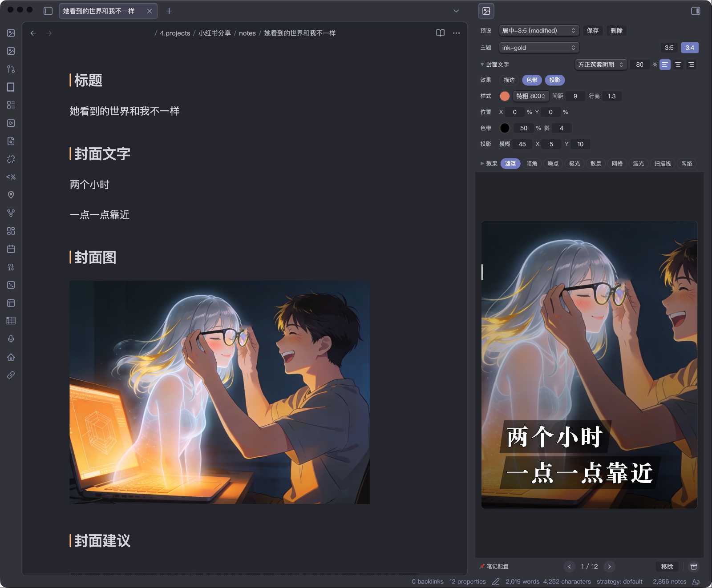Open the orange text color swatch
Screen dimensions: 712x588
[x=505, y=96]
